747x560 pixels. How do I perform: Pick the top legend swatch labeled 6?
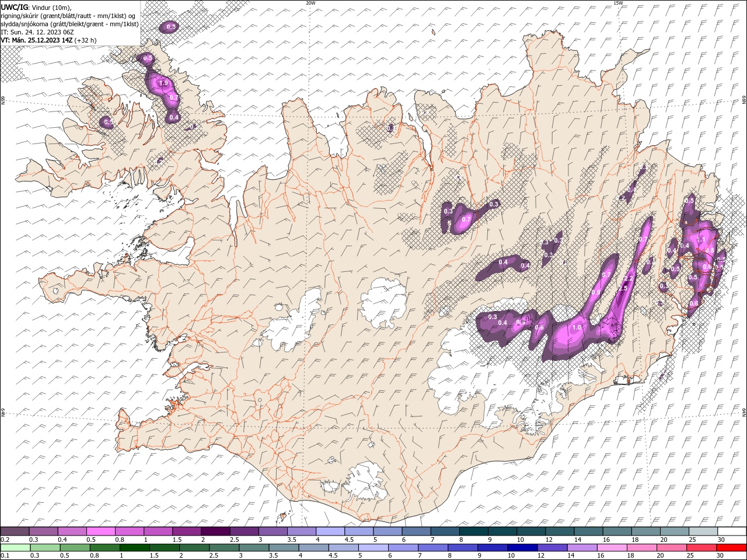click(x=416, y=531)
